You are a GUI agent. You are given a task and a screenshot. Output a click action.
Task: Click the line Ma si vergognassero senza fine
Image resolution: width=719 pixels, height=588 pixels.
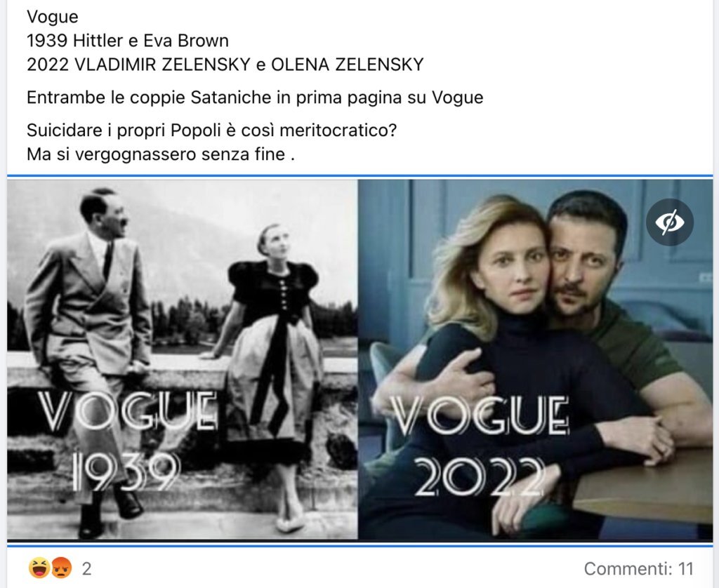(x=161, y=154)
